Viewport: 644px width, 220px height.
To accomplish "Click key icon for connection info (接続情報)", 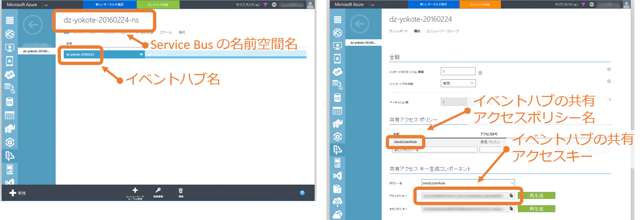I will pyautogui.click(x=158, y=190).
